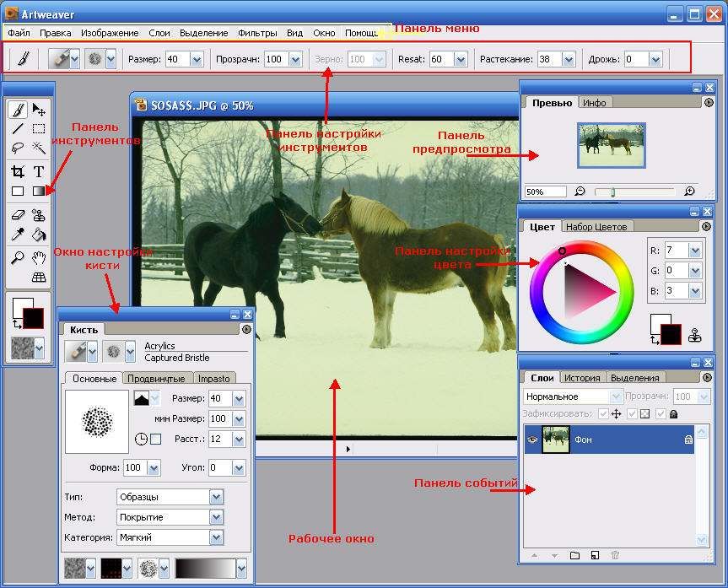The image size is (728, 588).
Task: Create a new layer with page icon
Action: [595, 555]
